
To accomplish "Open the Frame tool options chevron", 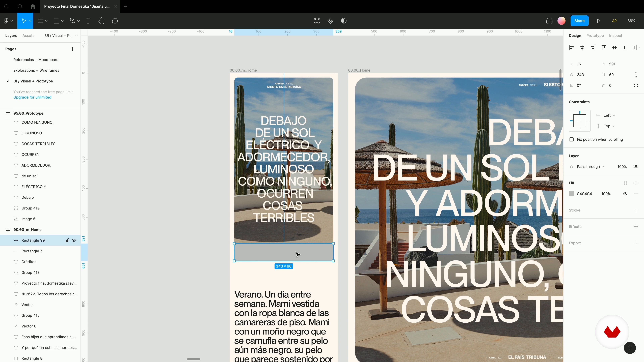I will [46, 21].
